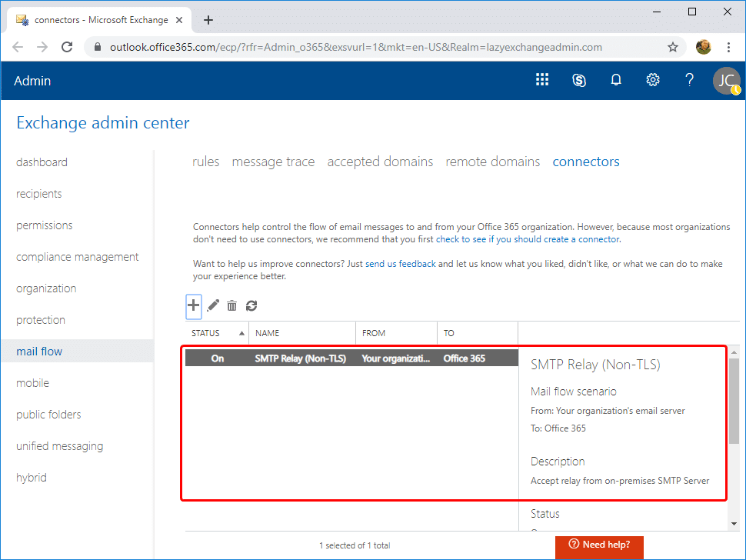Go forward in browser history
This screenshot has width=746, height=560.
point(42,47)
